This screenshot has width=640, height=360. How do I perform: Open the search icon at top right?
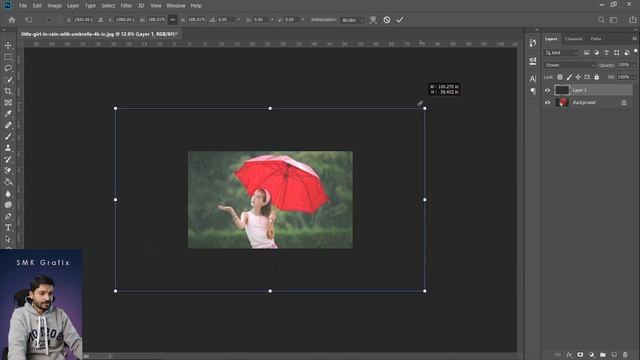click(x=601, y=20)
